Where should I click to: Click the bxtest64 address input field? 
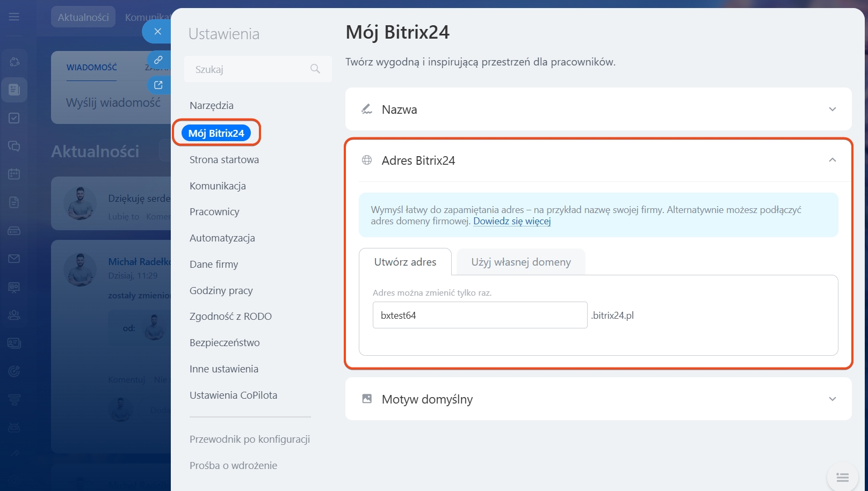479,316
